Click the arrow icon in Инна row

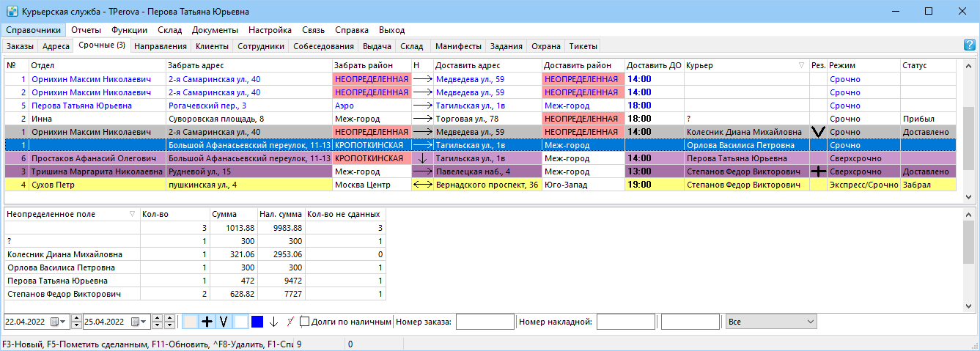(x=422, y=119)
